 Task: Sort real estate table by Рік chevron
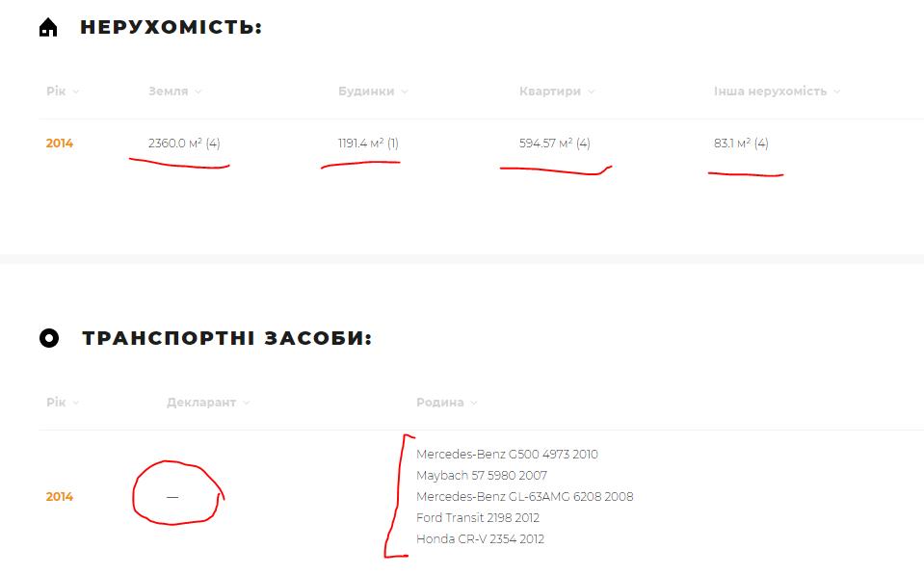click(75, 92)
